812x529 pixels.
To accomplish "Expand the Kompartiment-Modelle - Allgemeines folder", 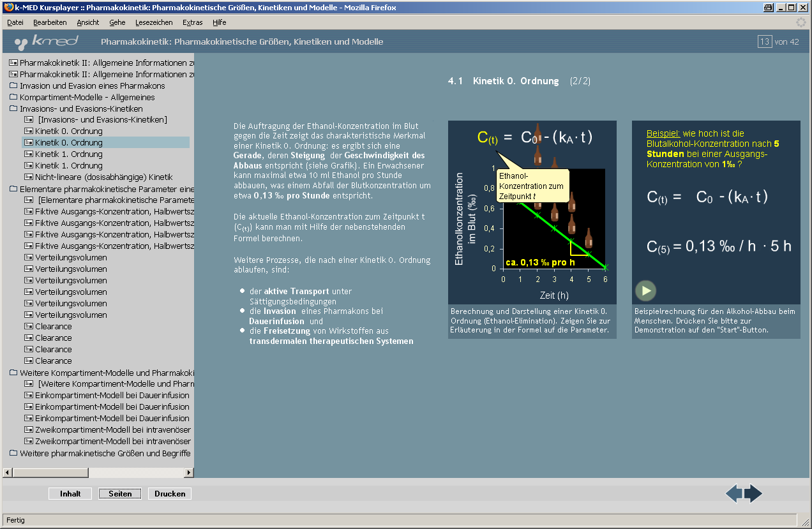I will [13, 98].
